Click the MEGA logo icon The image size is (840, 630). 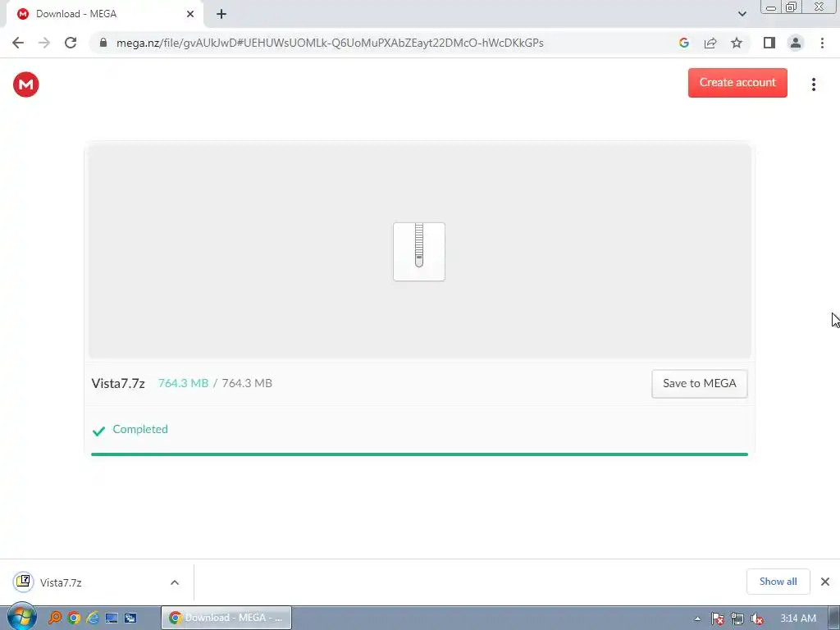coord(25,84)
